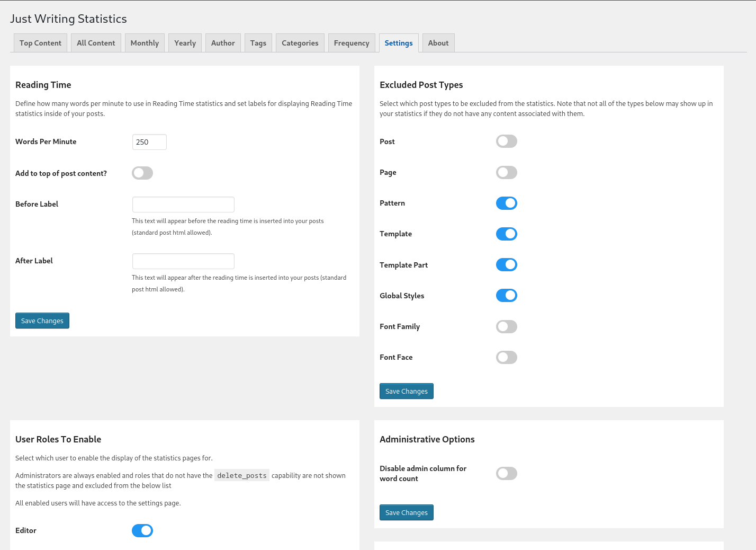Open the Monthly tab
Image resolution: width=756 pixels, height=550 pixels.
145,43
